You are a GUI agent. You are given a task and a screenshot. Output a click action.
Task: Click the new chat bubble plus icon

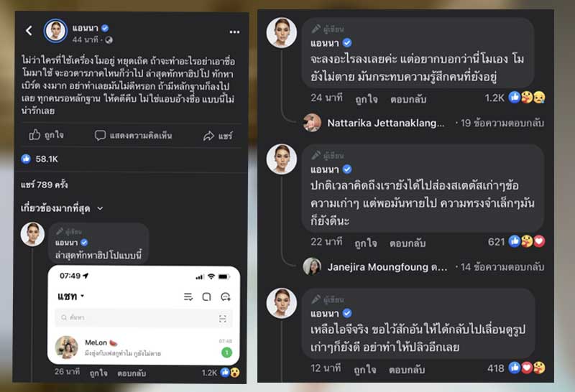tap(225, 297)
